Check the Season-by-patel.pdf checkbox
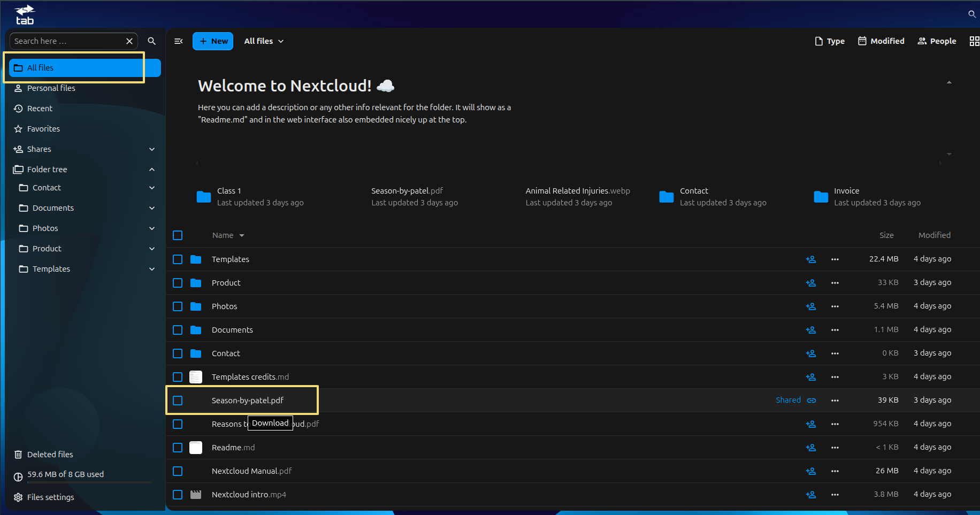 178,401
